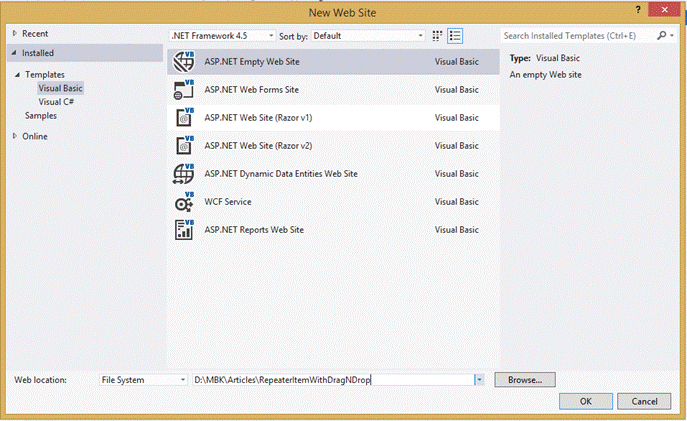
Task: Open the File System location type dropdown
Action: click(x=143, y=380)
